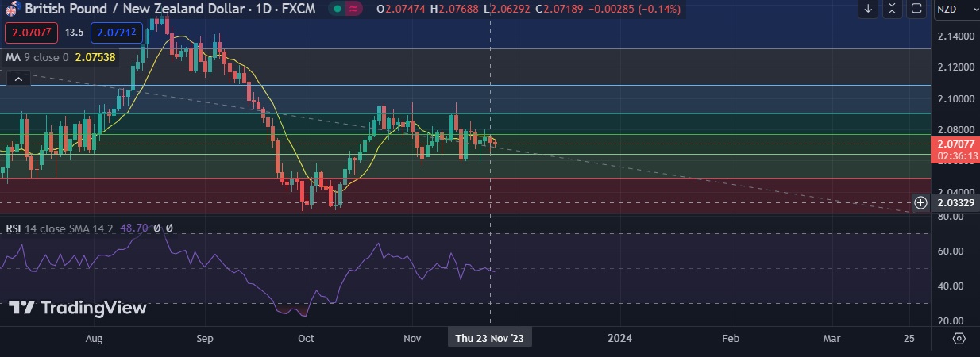Click the low value L2.06292
The height and width of the screenshot is (357, 980).
point(506,9)
